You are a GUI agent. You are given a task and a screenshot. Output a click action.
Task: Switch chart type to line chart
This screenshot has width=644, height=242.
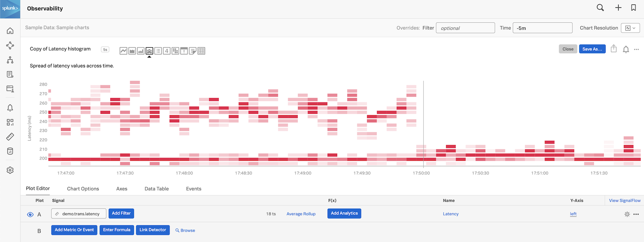pyautogui.click(x=123, y=51)
